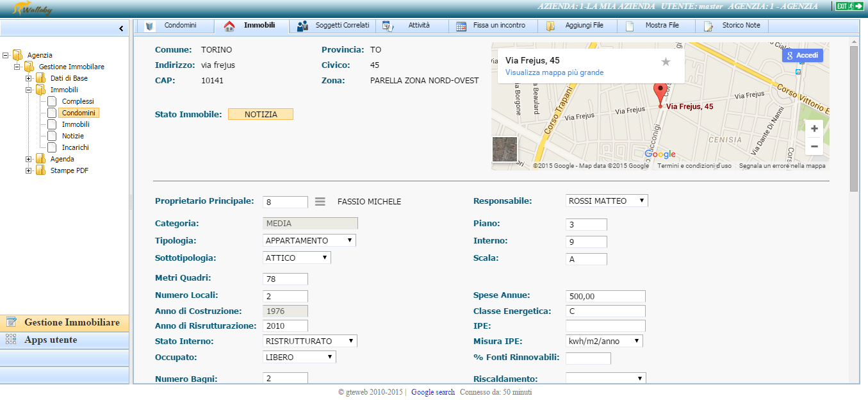Click the satellite view map thumbnail

click(x=504, y=149)
